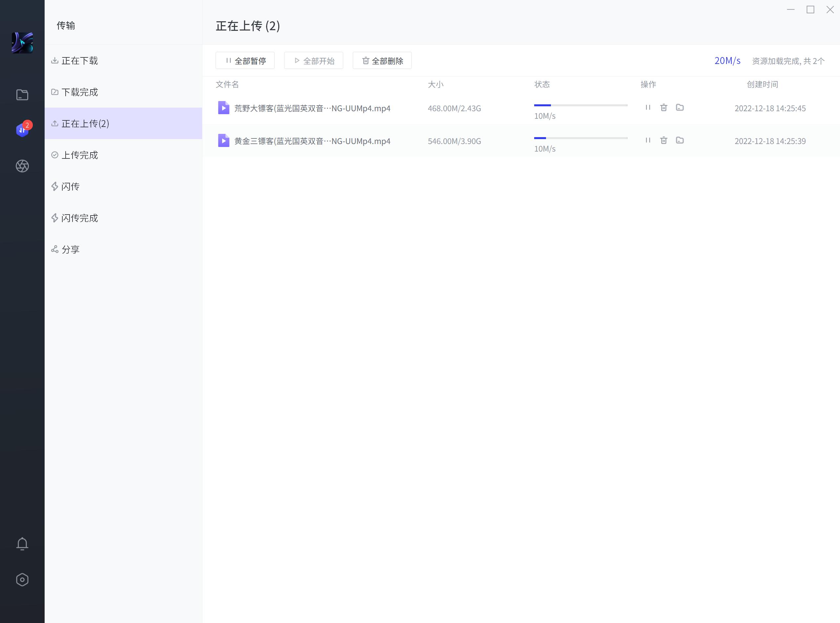
Task: Go to 上传完成 list
Action: [x=80, y=155]
